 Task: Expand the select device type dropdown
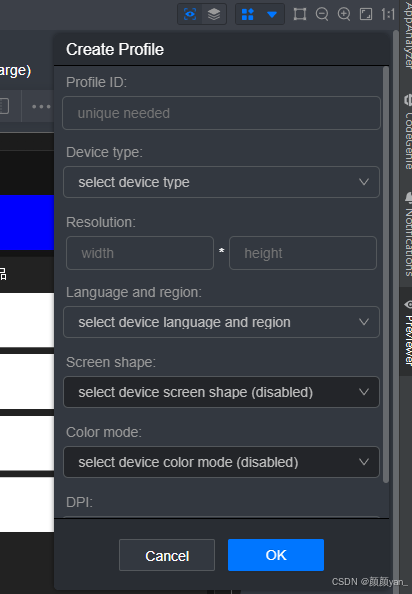[222, 182]
